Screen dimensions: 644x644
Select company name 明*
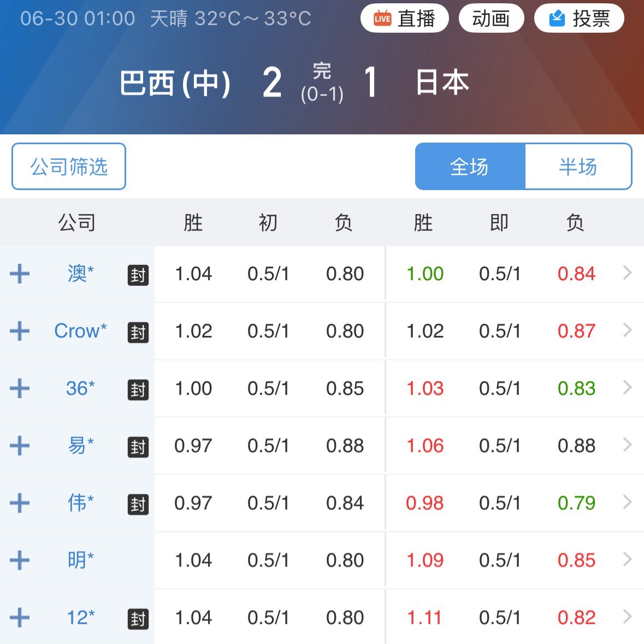(x=80, y=560)
